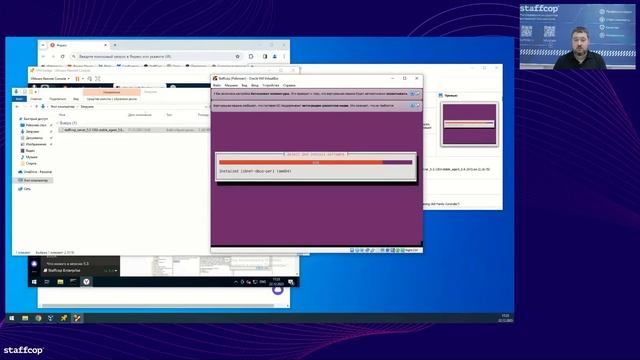Click the "Дата изменения" column header

click(x=140, y=115)
